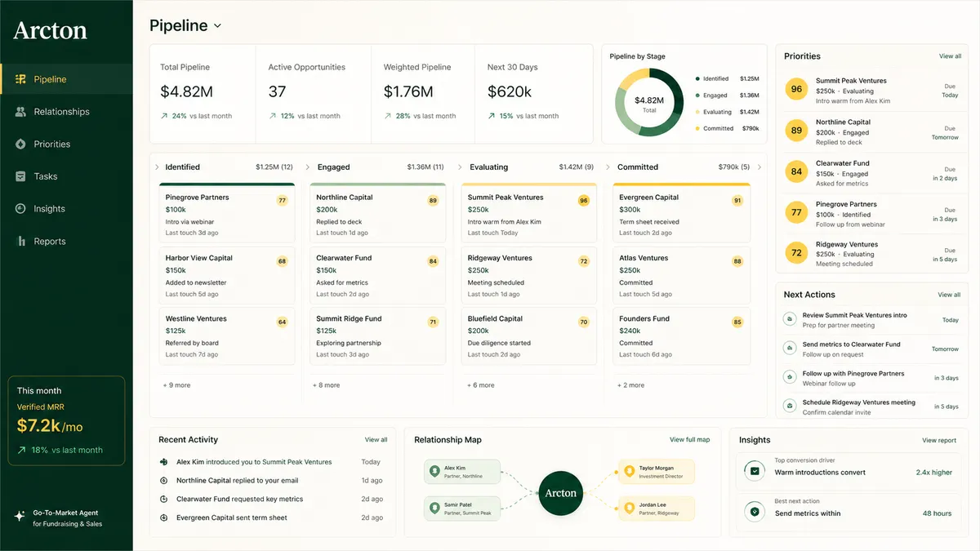Click the Priorities flame icon

20,144
